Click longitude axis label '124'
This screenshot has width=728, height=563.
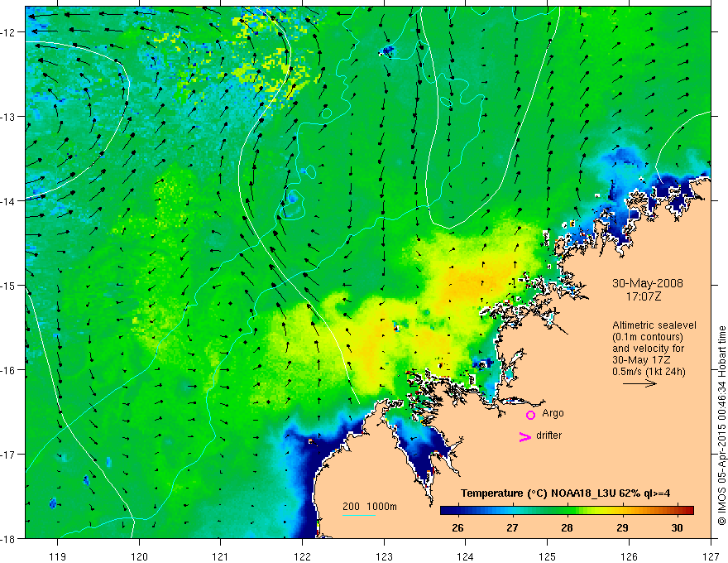466,556
